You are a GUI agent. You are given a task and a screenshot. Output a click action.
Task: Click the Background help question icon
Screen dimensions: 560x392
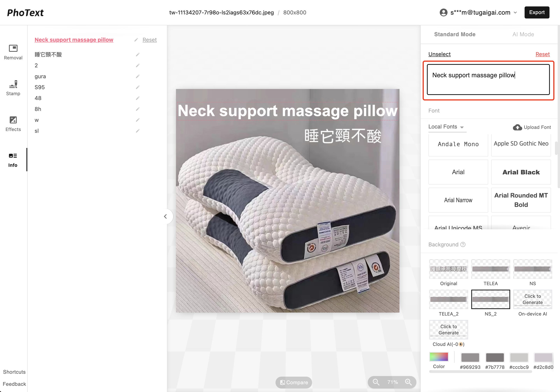click(463, 244)
